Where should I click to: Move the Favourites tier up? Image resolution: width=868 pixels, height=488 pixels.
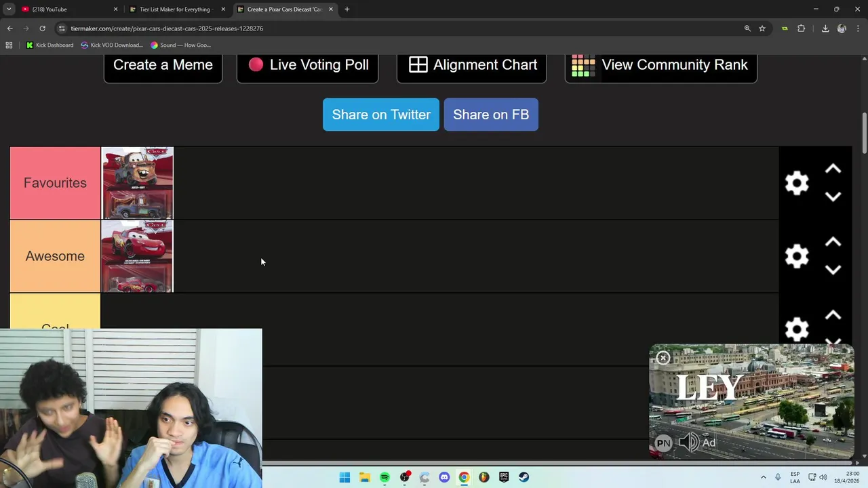tap(833, 169)
